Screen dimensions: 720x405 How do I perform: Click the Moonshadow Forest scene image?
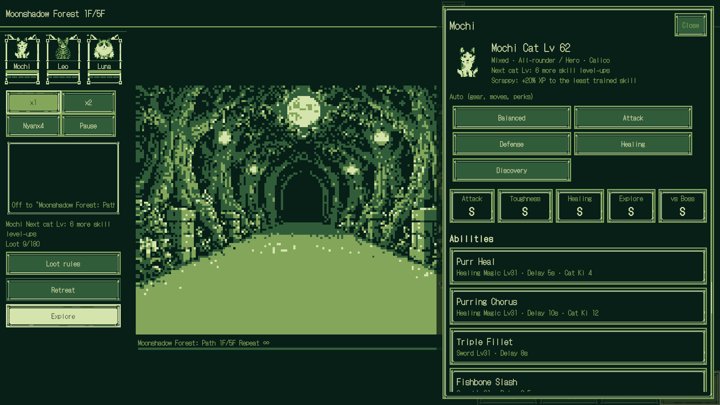(x=286, y=210)
